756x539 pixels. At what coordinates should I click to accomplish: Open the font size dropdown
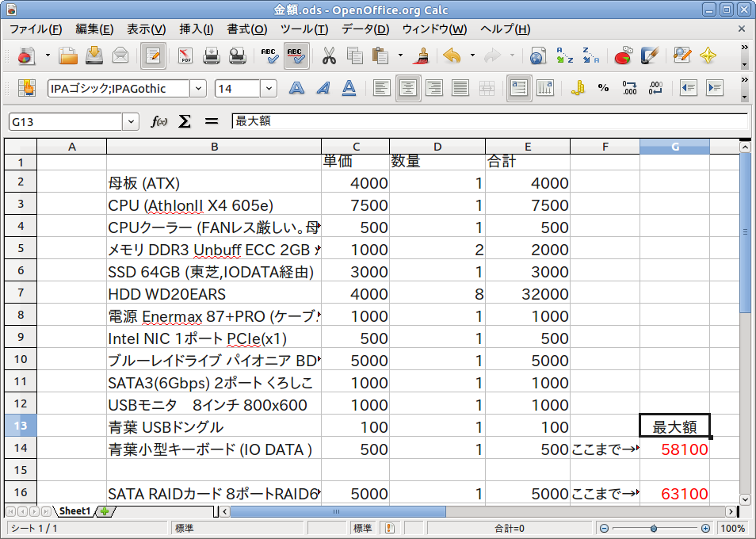[x=269, y=89]
